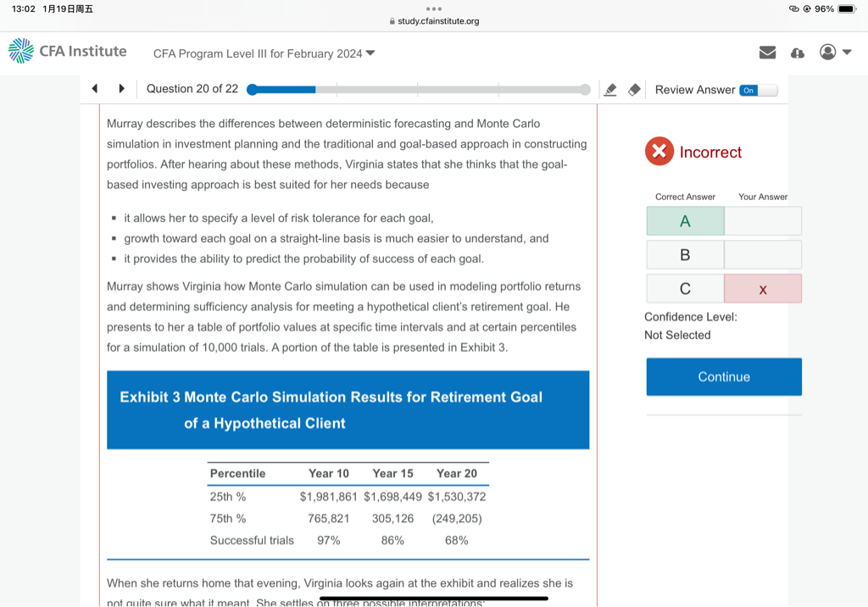Click the red Incorrect X icon
868x607 pixels.
pos(659,152)
